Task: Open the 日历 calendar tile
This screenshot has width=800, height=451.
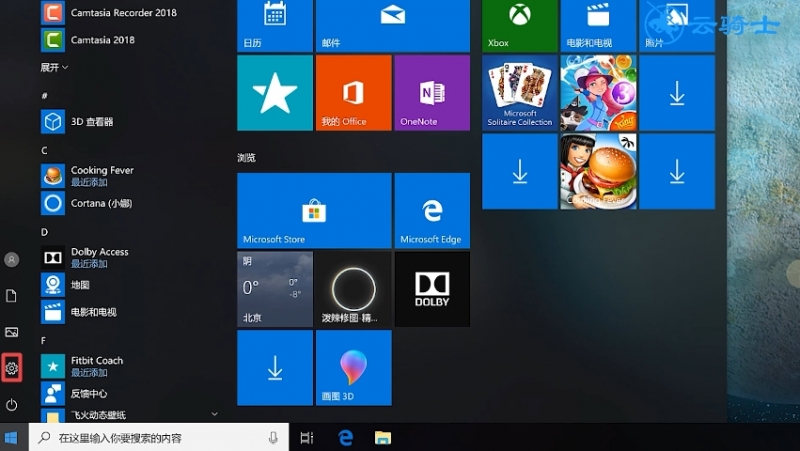Action: pos(275,26)
